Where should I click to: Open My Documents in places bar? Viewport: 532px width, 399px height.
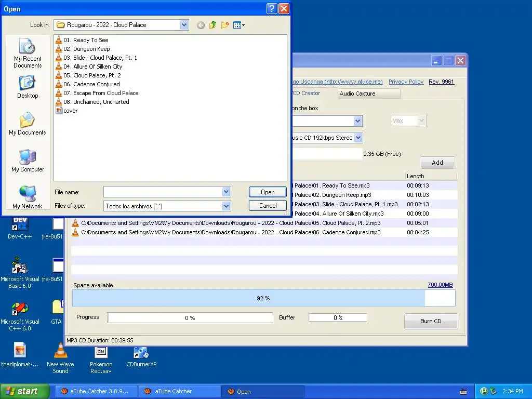28,124
